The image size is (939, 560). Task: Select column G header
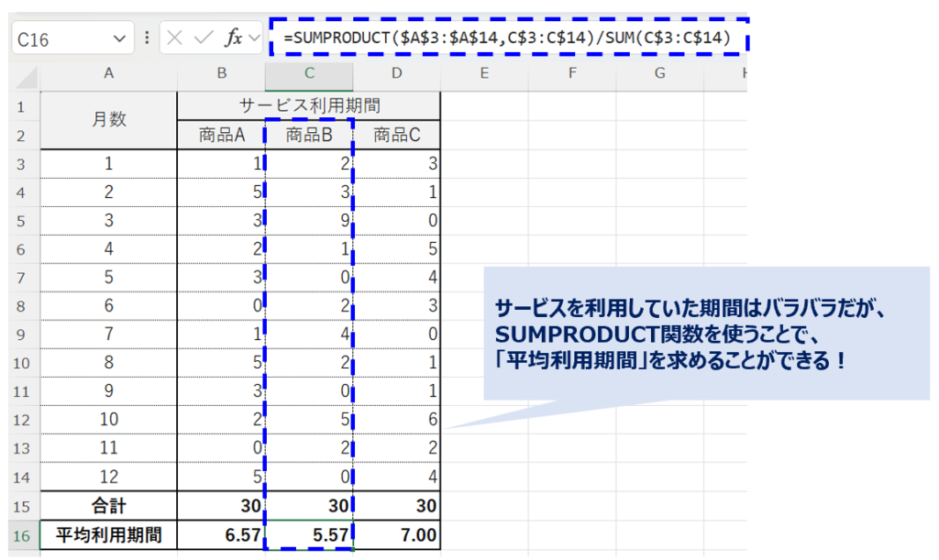pos(659,73)
